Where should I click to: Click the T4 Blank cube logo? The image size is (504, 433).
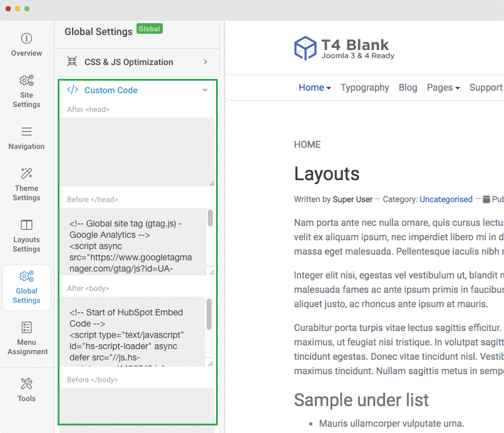(305, 48)
